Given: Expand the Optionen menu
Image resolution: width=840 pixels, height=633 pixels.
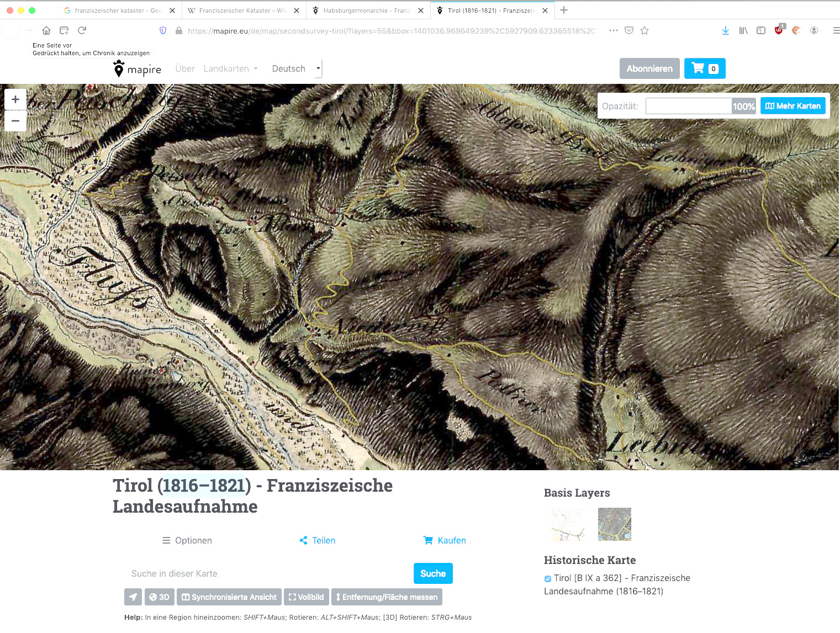Looking at the screenshot, I should coord(187,540).
